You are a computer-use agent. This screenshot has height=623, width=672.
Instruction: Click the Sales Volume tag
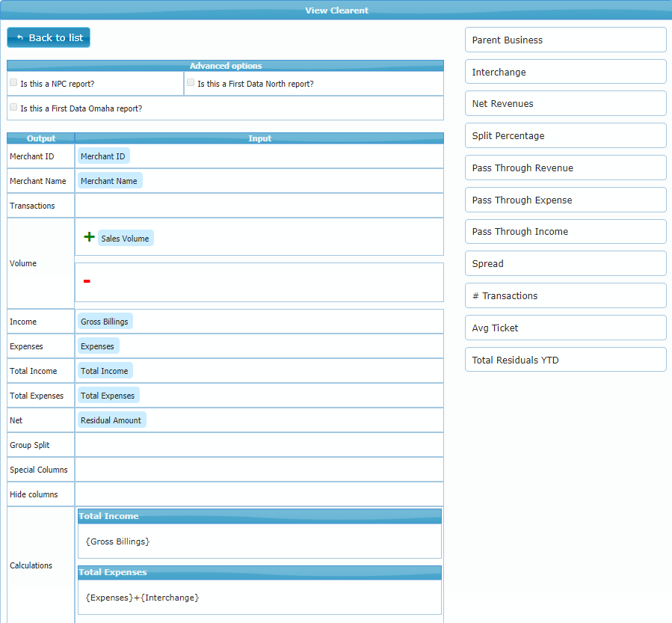click(x=125, y=239)
